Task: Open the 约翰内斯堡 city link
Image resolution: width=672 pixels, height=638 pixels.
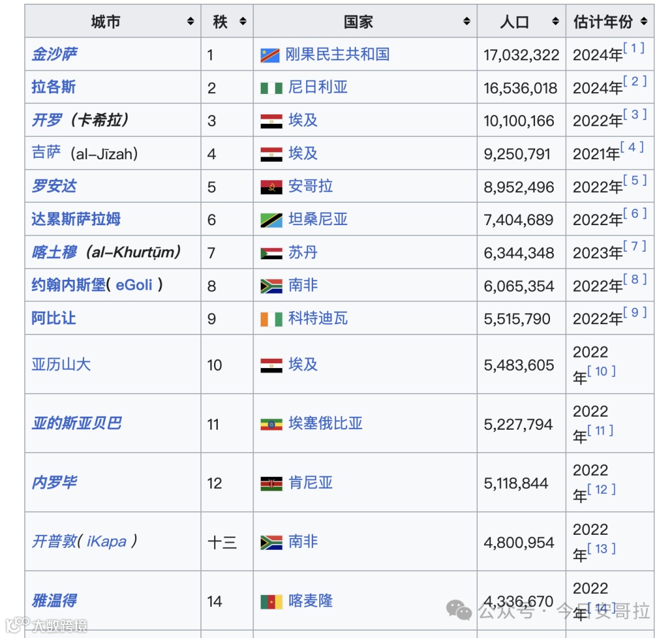Action: [x=68, y=285]
